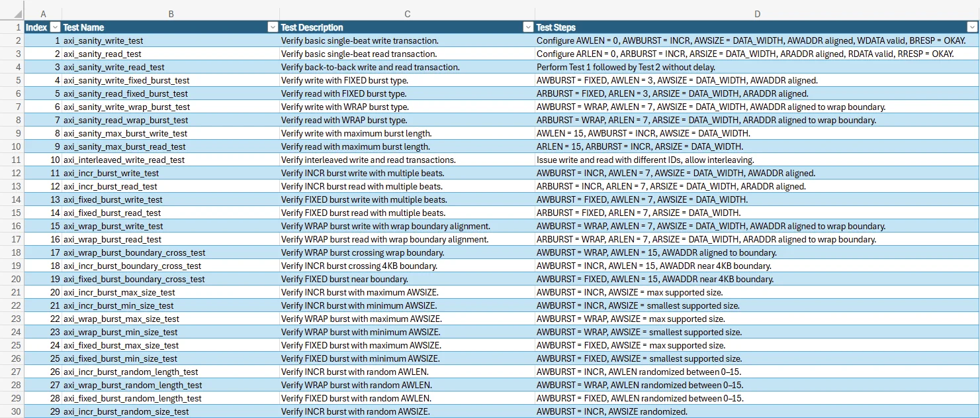Screen dimensions: 980x418
Task: Select cell axi_wrap_burst_boundary_cross_test
Action: point(171,252)
